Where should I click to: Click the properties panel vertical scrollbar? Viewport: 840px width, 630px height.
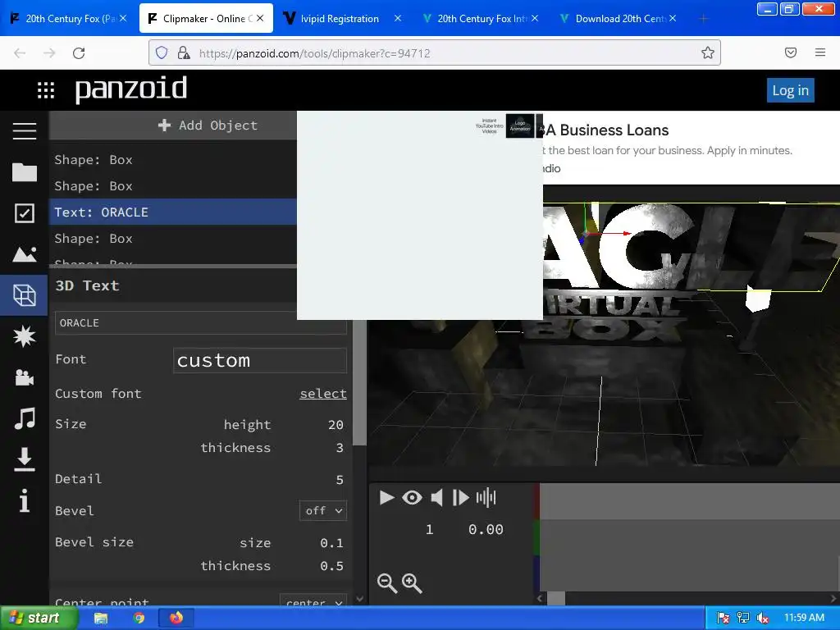coord(359,382)
